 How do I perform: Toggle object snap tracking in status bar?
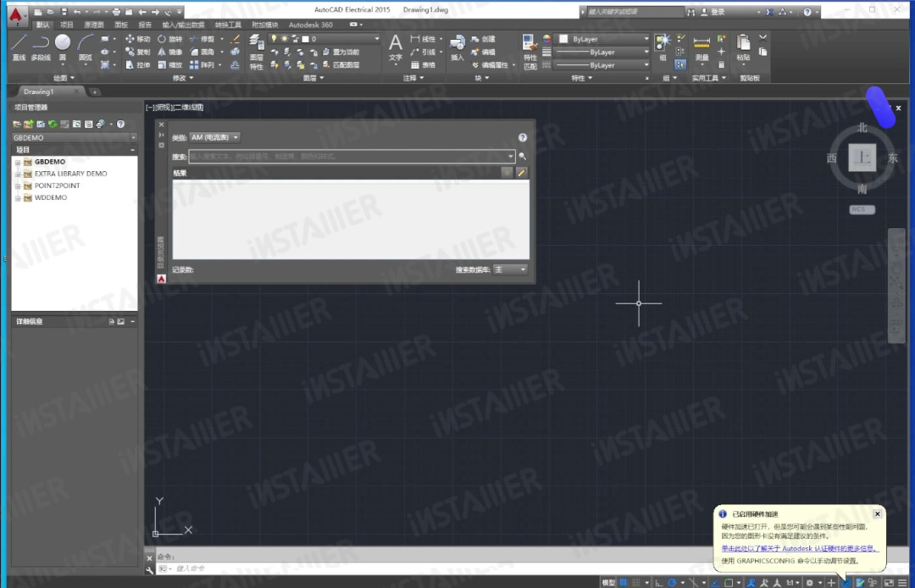pyautogui.click(x=715, y=583)
